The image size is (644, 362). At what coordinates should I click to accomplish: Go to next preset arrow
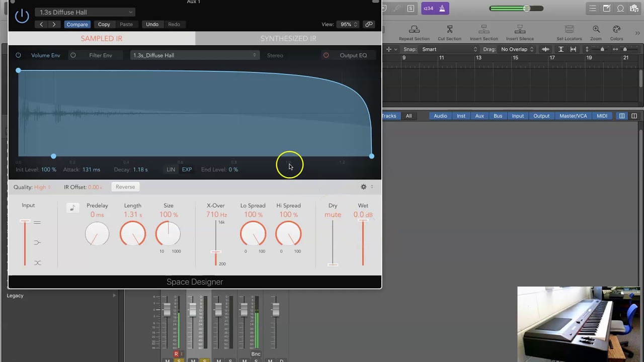point(54,24)
